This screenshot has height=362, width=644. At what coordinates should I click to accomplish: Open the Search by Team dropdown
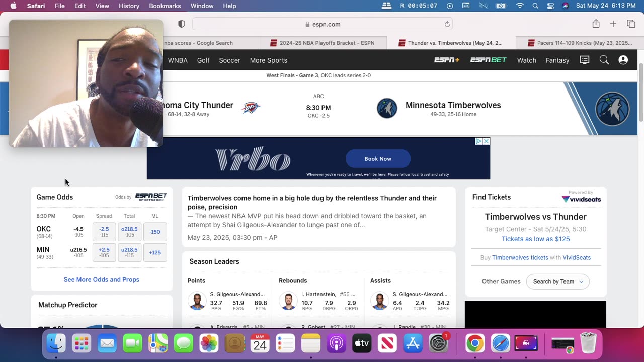point(557,281)
